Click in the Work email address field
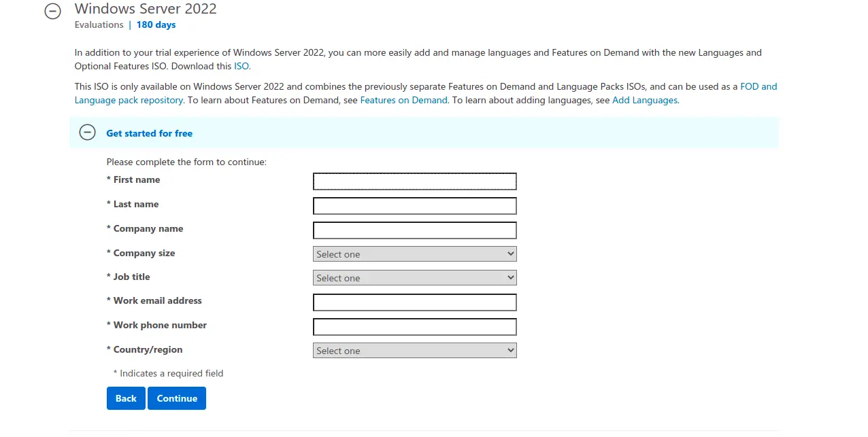Screen dimensions: 868x437 [414, 302]
